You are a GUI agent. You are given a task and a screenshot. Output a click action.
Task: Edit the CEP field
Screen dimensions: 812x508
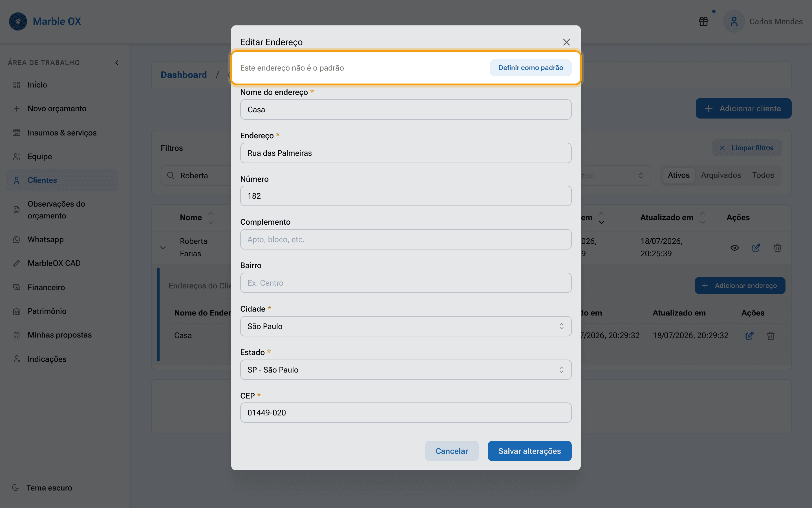pos(406,413)
